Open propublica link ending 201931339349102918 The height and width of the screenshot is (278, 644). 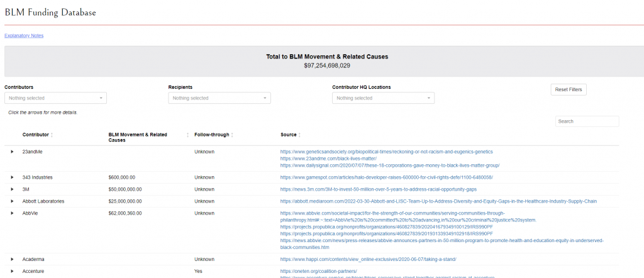coord(387,233)
